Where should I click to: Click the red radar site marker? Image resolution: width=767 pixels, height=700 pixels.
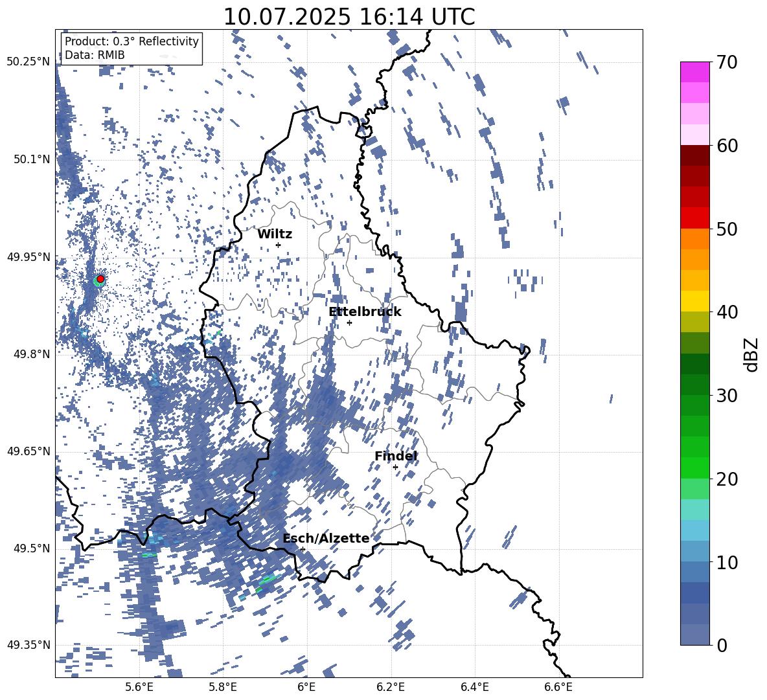coord(100,279)
